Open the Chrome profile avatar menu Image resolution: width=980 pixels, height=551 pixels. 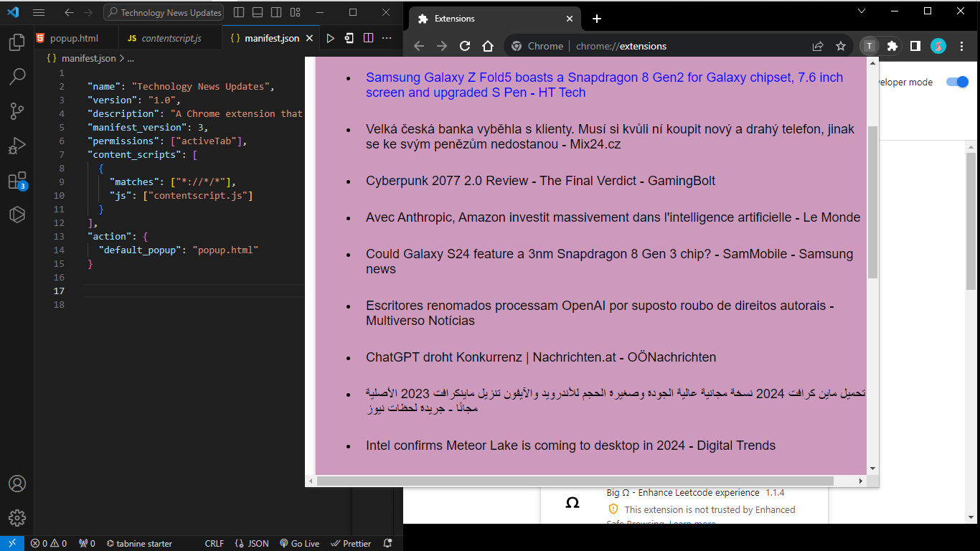[938, 46]
